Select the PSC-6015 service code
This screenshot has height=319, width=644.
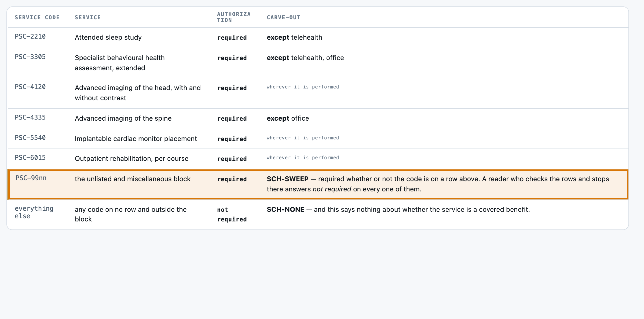[30, 158]
